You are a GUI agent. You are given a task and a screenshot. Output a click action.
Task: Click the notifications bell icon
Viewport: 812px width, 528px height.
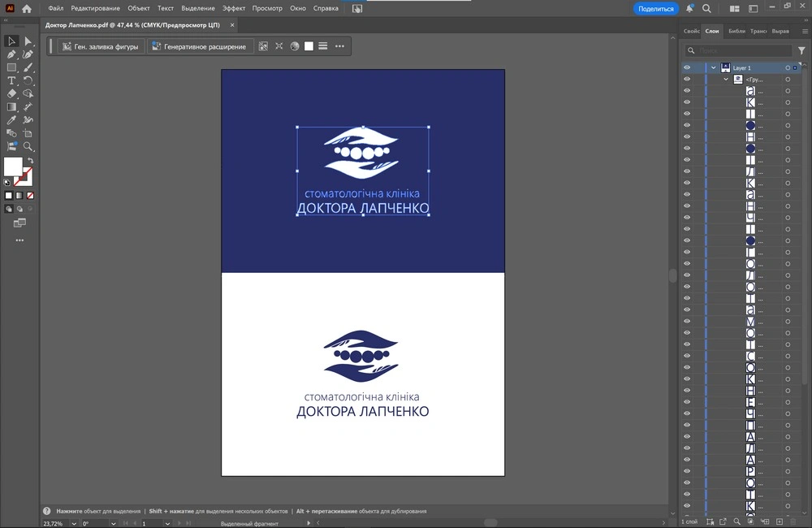[689, 8]
